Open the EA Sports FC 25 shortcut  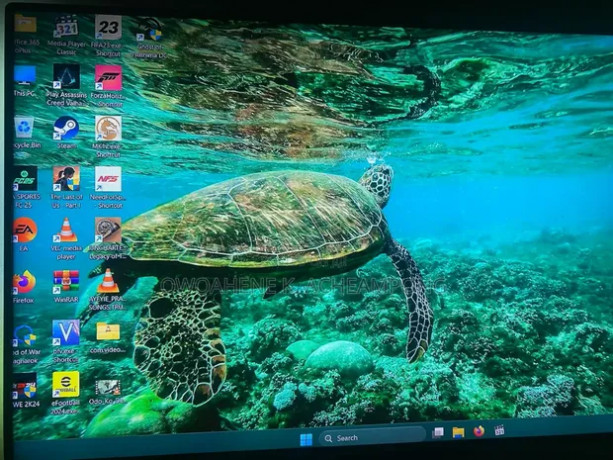[x=24, y=179]
